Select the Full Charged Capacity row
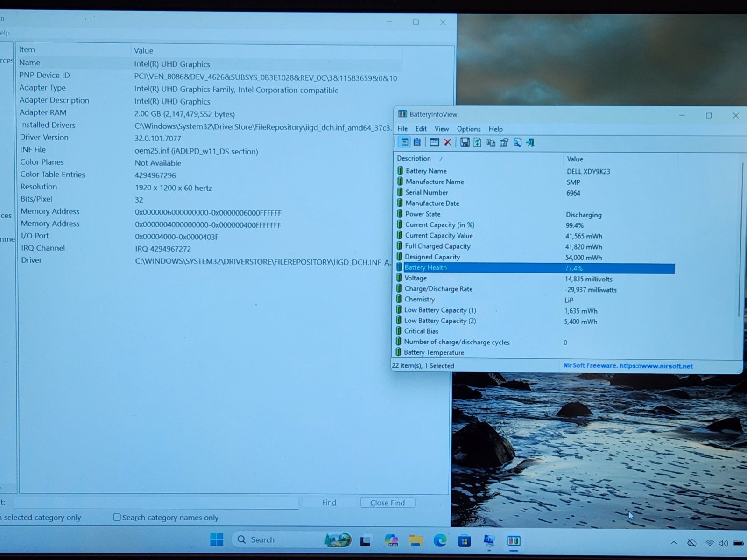Image resolution: width=747 pixels, height=560 pixels. pos(536,246)
